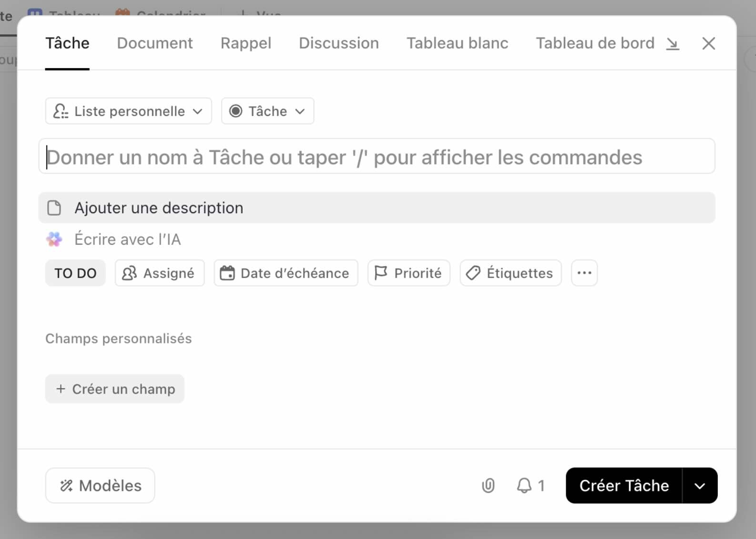Open the more options ellipsis button
The width and height of the screenshot is (756, 539).
[584, 273]
